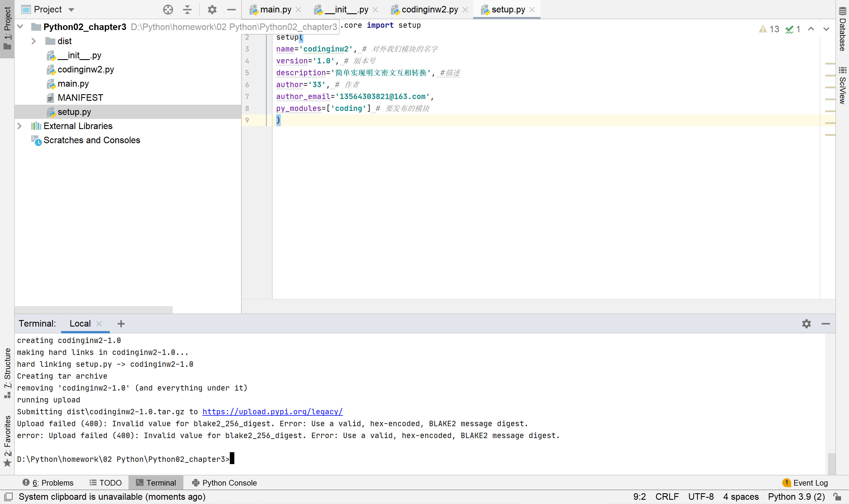Select Python 3.9 (2) interpreter

point(796,497)
